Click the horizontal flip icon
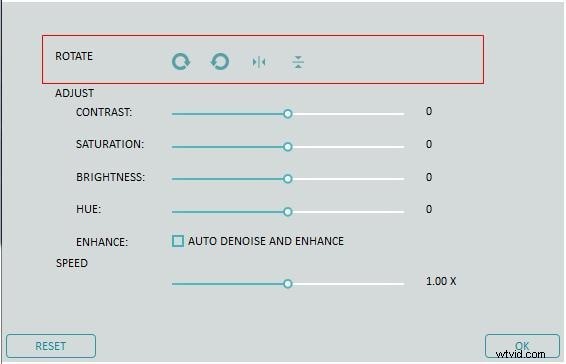 coord(259,62)
